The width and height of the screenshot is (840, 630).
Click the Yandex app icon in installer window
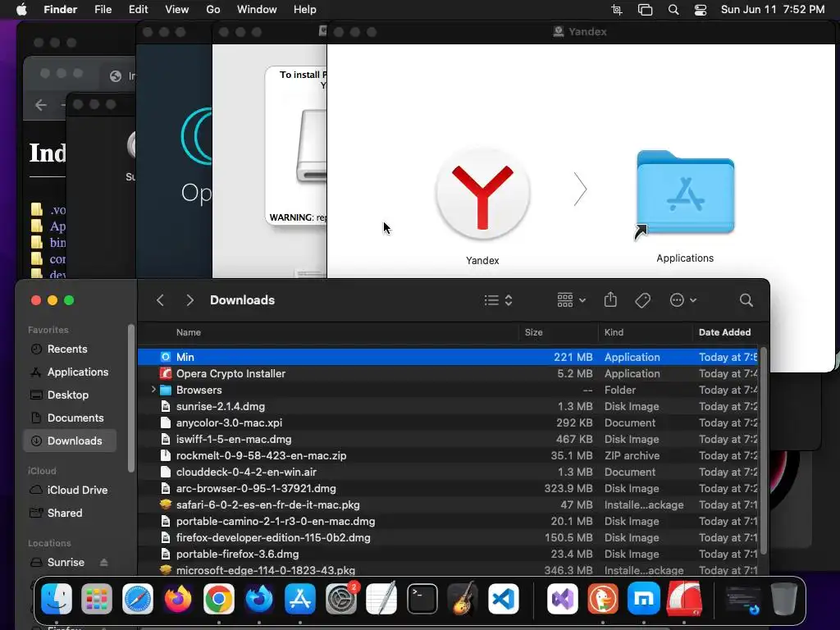pyautogui.click(x=482, y=194)
